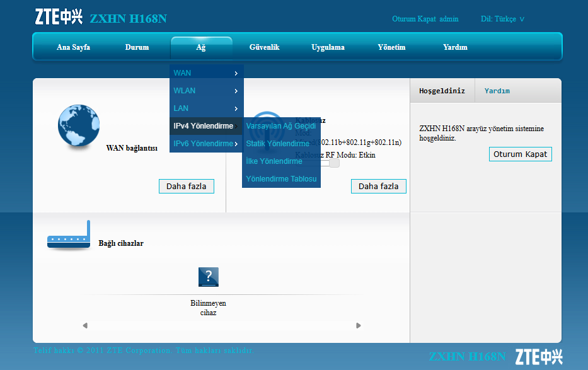Switch to Hoşgeldiniz side panel tab

442,91
